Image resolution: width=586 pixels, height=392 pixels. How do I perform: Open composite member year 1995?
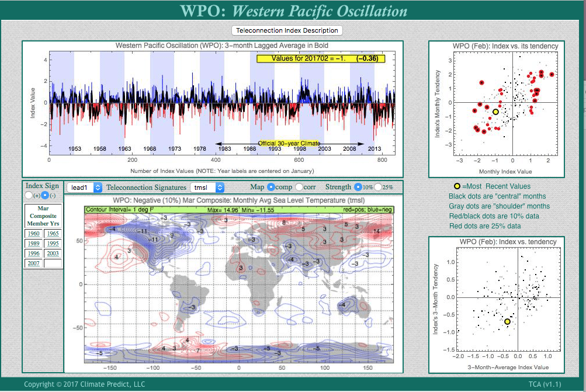point(53,243)
